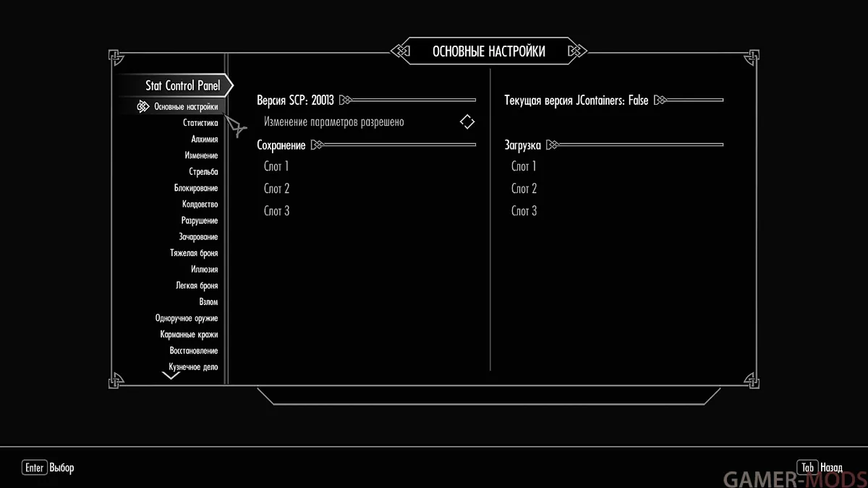This screenshot has width=868, height=488.
Task: Click the Загрузка section header
Action: tap(522, 145)
